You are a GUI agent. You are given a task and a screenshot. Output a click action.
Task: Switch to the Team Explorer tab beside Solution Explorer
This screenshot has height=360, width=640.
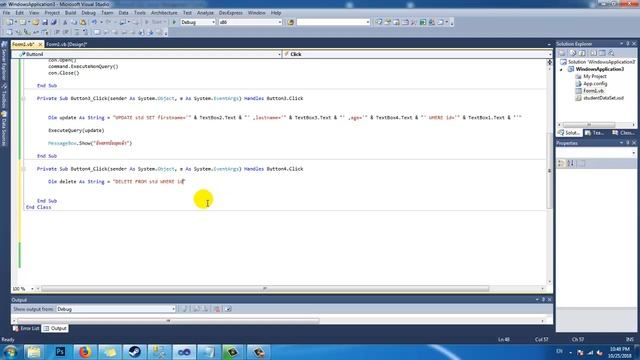(x=595, y=133)
